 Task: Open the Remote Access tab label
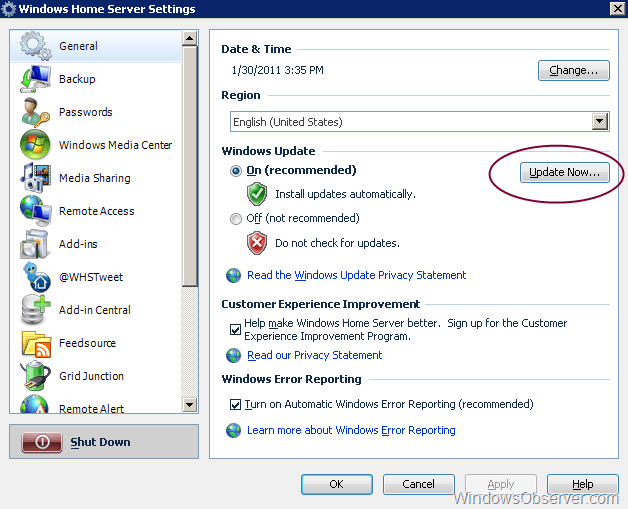click(97, 211)
